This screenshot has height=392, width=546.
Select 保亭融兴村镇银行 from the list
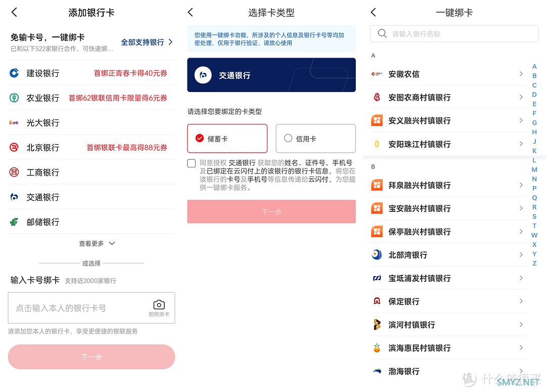pyautogui.click(x=449, y=232)
